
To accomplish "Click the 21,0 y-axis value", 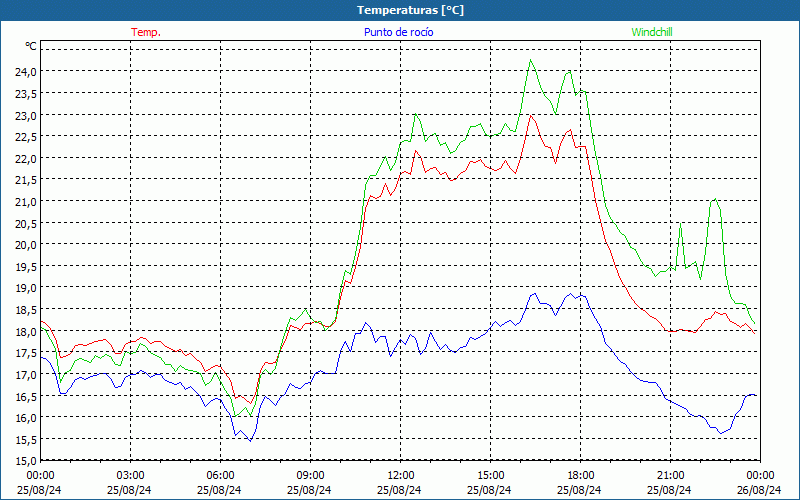I will [26, 202].
